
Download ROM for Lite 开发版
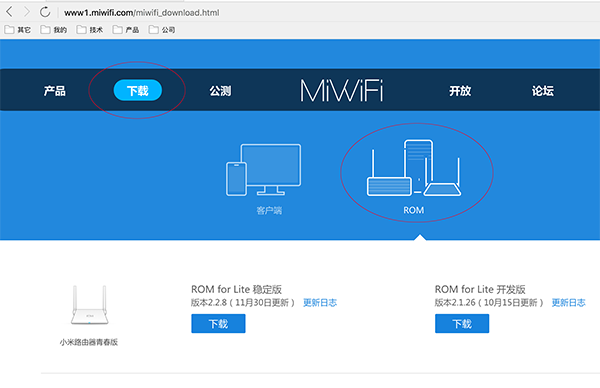click(462, 324)
